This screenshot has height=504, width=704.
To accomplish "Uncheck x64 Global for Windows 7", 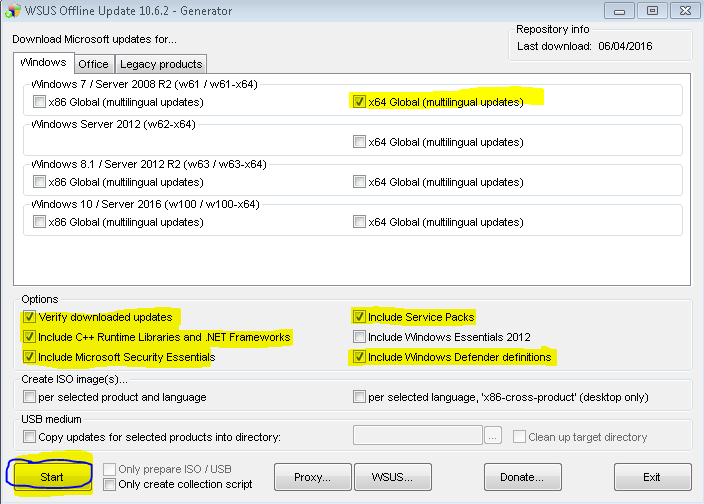I will tap(359, 102).
